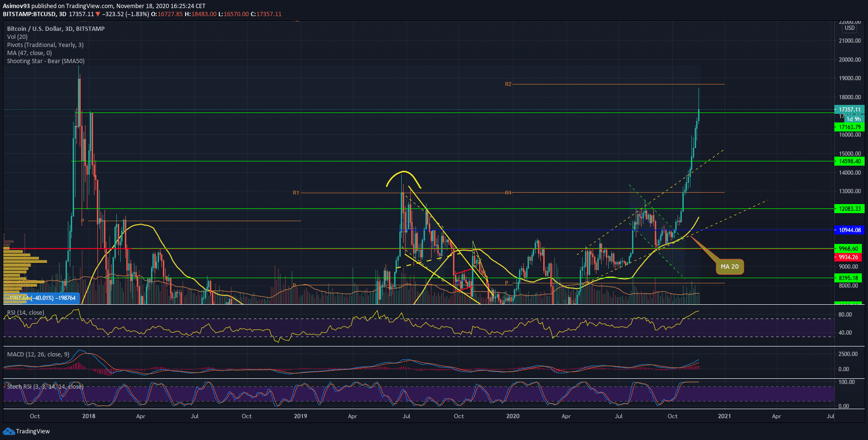This screenshot has width=868, height=440.
Task: Click the MA 20 callout label
Action: (x=729, y=267)
